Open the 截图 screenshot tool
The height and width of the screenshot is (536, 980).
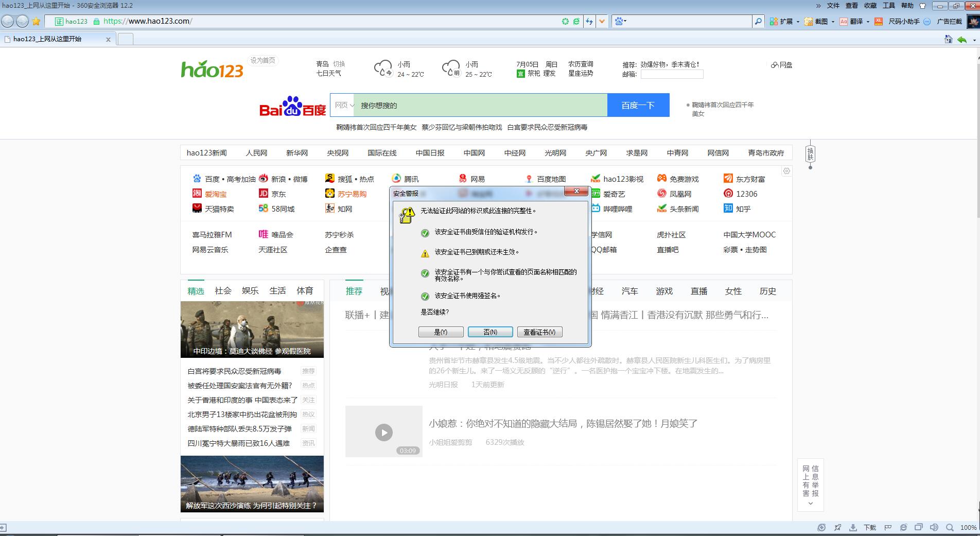(817, 21)
